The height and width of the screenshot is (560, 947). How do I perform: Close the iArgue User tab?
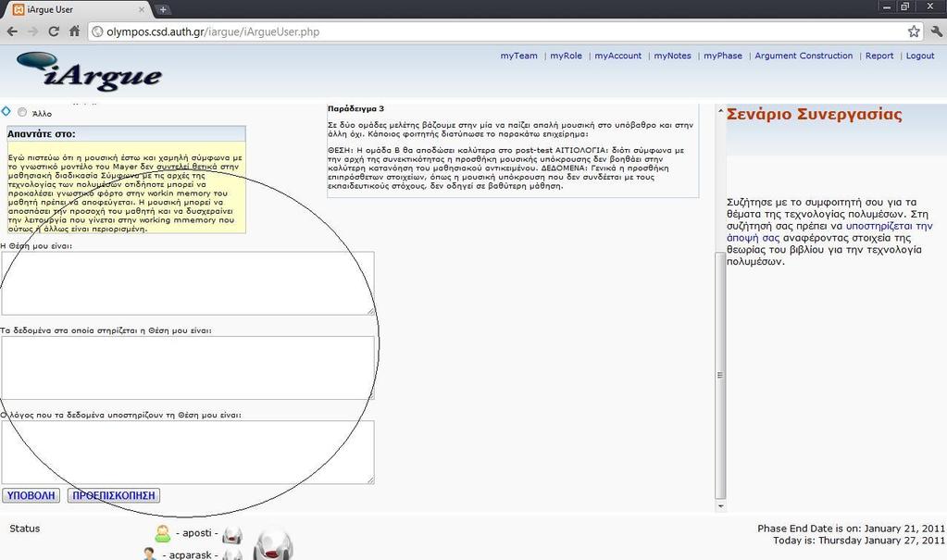142,9
